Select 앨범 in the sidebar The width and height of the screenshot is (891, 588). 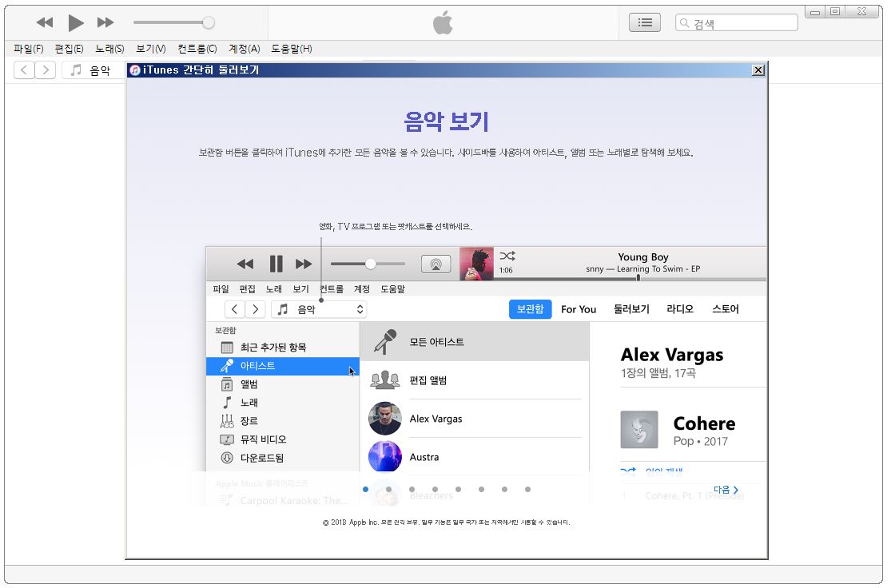pyautogui.click(x=282, y=384)
